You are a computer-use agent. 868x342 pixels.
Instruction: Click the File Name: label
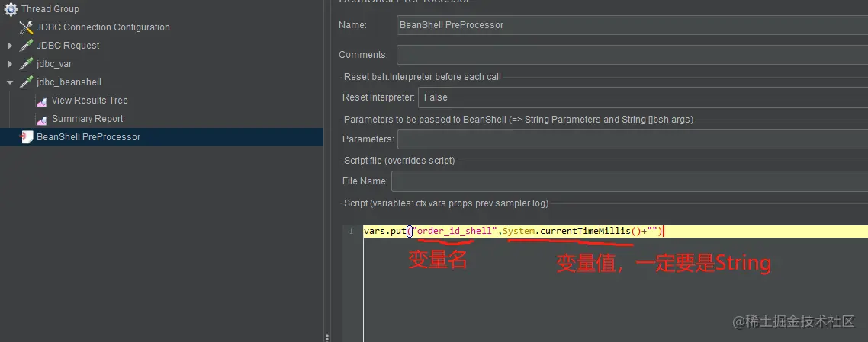(365, 181)
